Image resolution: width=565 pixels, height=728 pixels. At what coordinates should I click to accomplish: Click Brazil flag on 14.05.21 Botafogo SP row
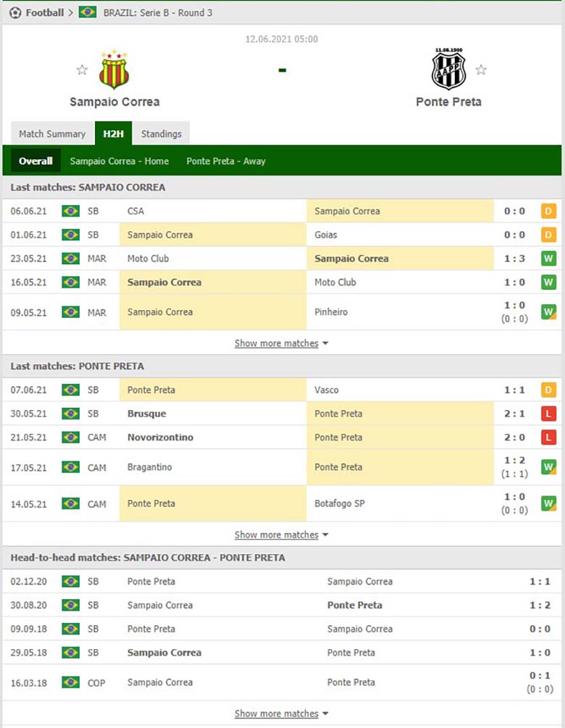pos(70,503)
